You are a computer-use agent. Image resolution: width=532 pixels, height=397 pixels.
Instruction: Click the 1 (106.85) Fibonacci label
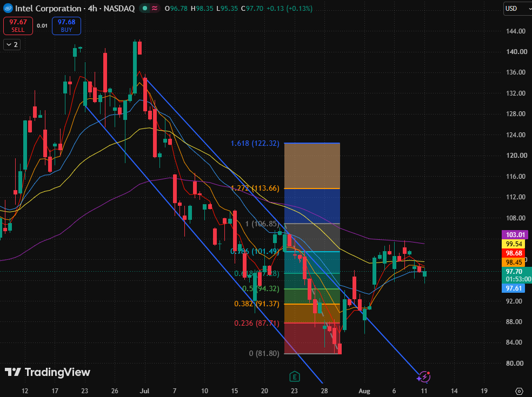click(262, 224)
